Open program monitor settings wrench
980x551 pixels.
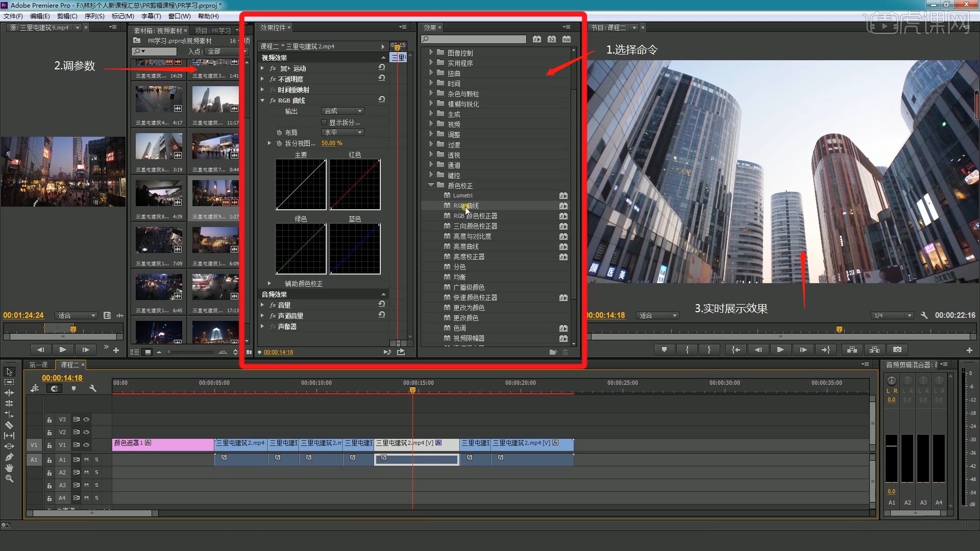coord(924,316)
